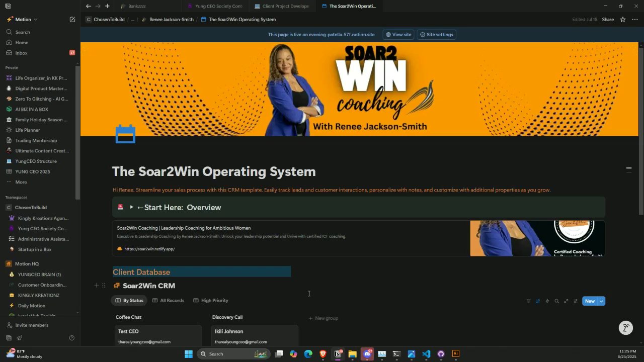Open the Notion AI floating assistant button
Image resolution: width=644 pixels, height=362 pixels.
[625, 328]
